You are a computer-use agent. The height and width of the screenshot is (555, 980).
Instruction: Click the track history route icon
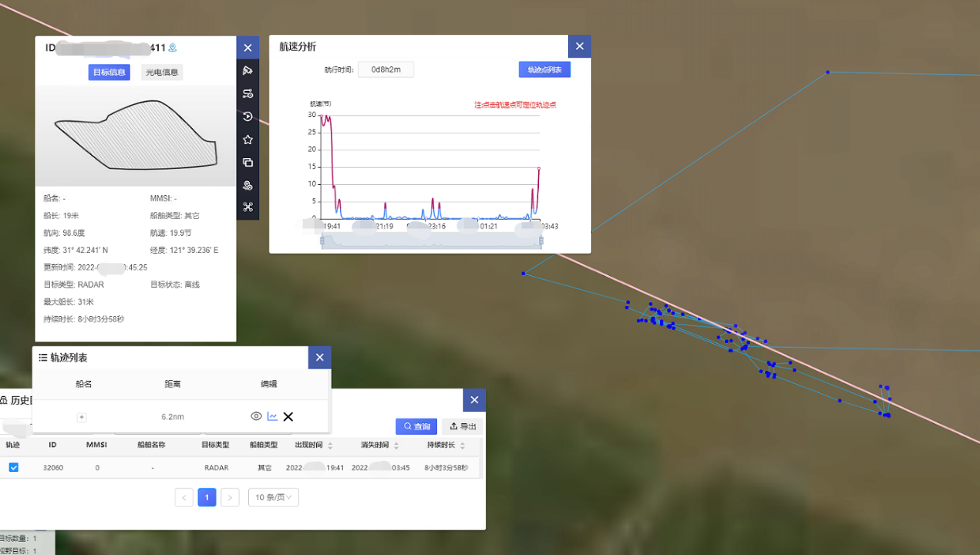click(248, 94)
